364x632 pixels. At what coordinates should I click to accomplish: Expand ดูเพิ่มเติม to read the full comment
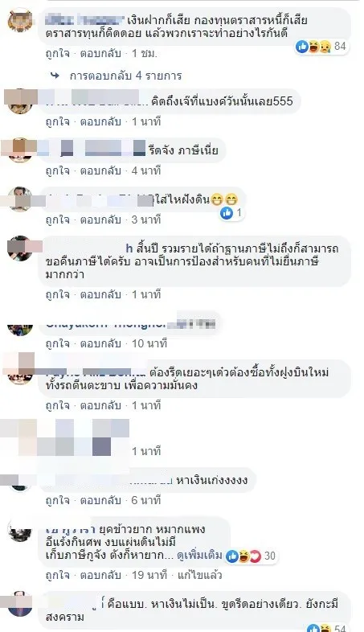[199, 556]
